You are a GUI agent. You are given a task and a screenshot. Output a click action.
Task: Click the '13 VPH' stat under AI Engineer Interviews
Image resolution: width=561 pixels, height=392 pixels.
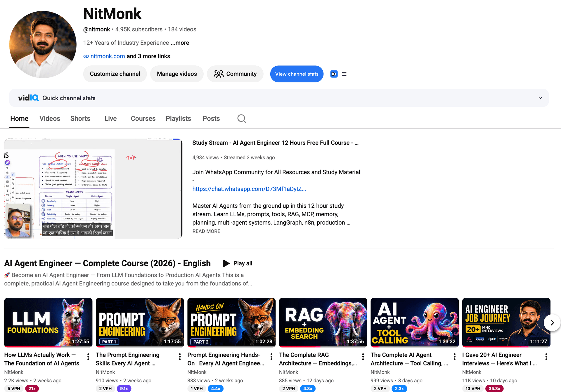[x=473, y=388]
